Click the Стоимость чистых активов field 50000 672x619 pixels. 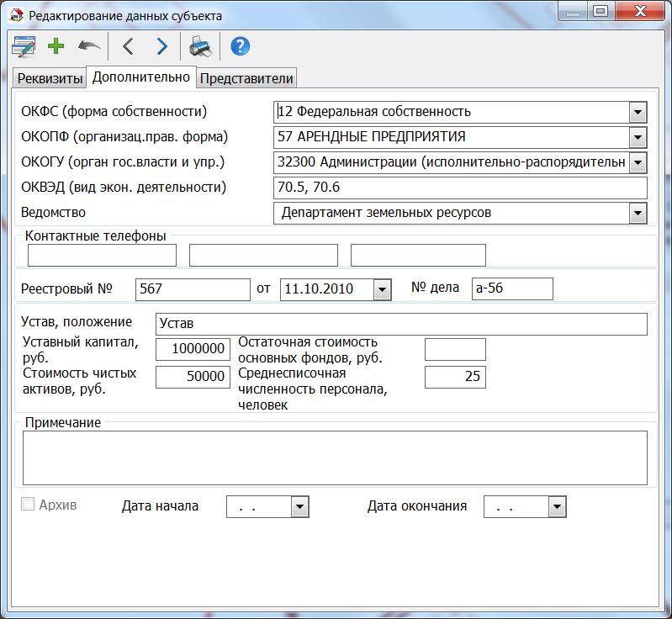point(193,378)
